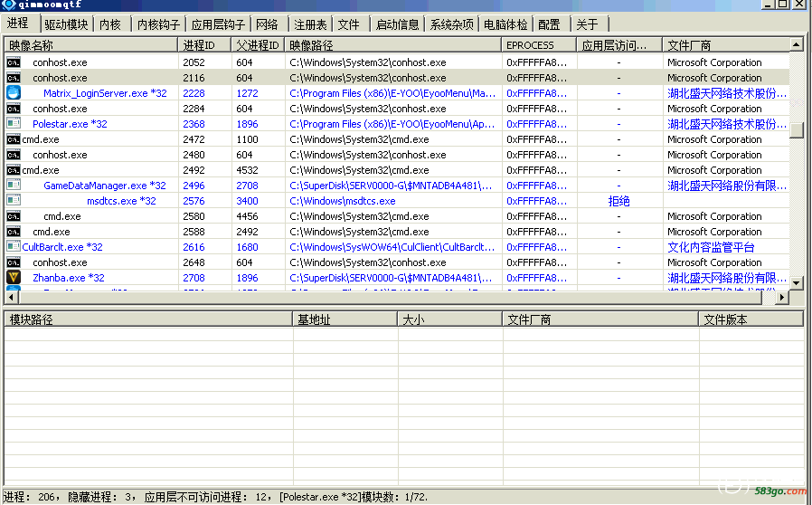Click the application title bar icon
The image size is (812, 505).
tap(8, 5)
